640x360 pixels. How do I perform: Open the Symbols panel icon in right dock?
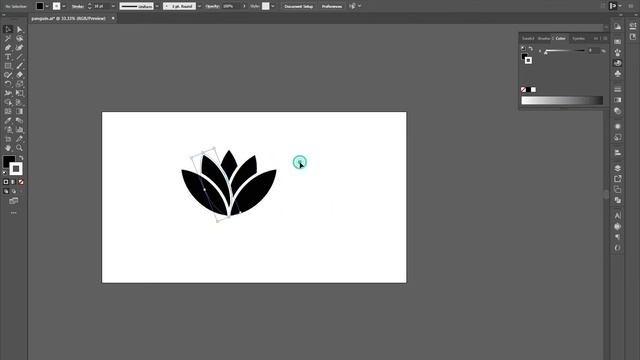click(618, 73)
